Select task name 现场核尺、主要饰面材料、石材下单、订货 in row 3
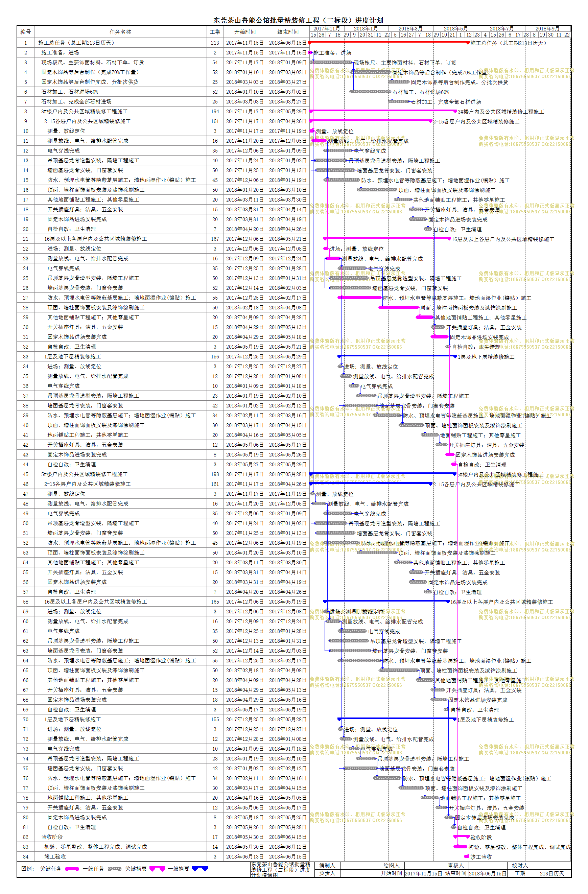Viewport: 588px width, 894px height. [92, 62]
